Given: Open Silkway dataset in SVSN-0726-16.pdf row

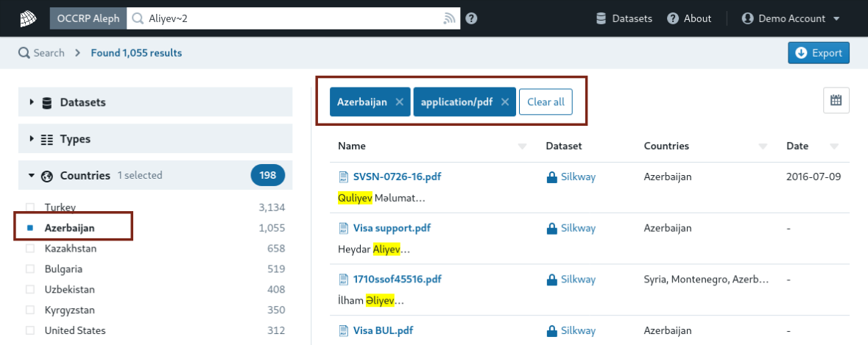Looking at the screenshot, I should click(579, 177).
